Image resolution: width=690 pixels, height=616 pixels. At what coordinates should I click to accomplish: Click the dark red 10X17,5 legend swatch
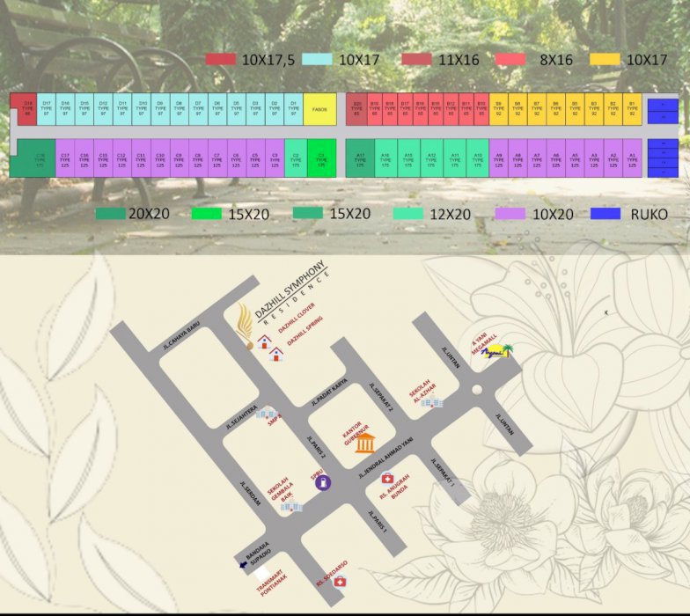[220, 59]
